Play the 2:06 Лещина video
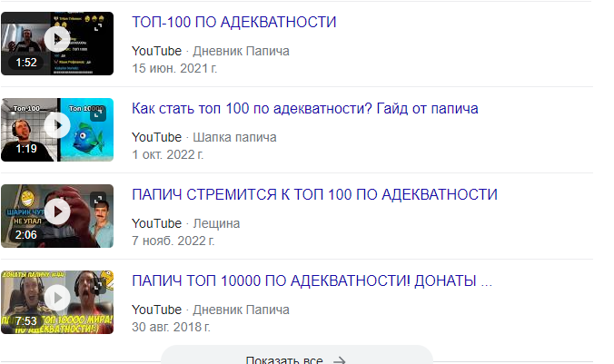This screenshot has width=614, height=364. (57, 212)
